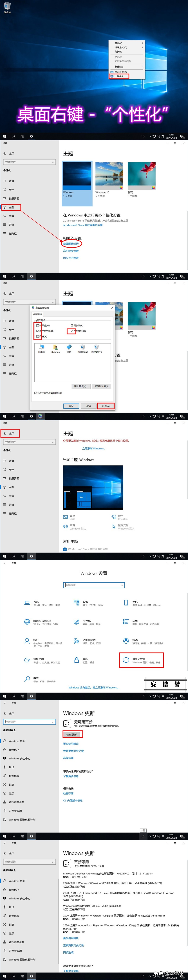The image size is (188, 980).
Task: Click the current theme preview under 当前主题: Windows
Action: [x=93, y=487]
